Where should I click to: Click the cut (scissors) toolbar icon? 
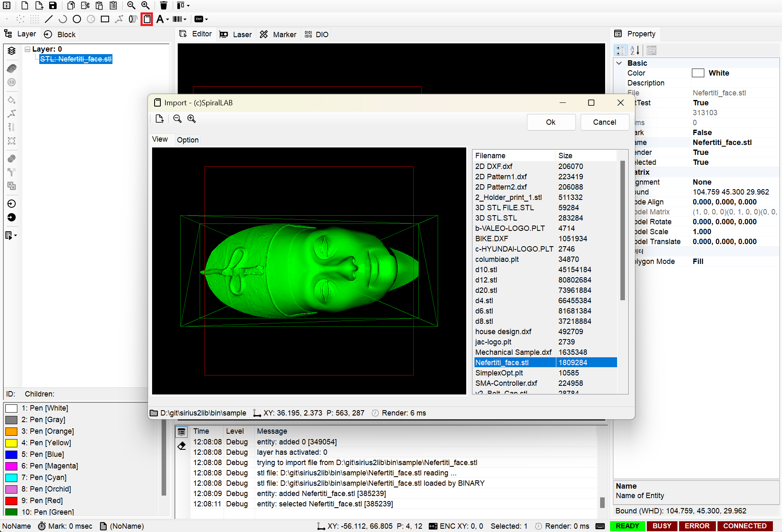click(85, 5)
